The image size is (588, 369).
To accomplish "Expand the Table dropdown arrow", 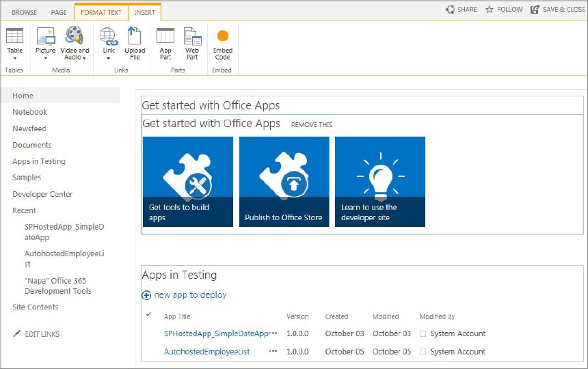I will (15, 59).
